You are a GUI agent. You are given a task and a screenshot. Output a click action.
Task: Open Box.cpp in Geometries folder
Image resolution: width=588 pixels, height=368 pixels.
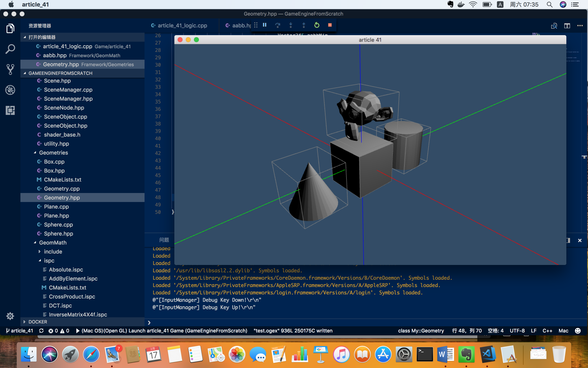pos(83,162)
